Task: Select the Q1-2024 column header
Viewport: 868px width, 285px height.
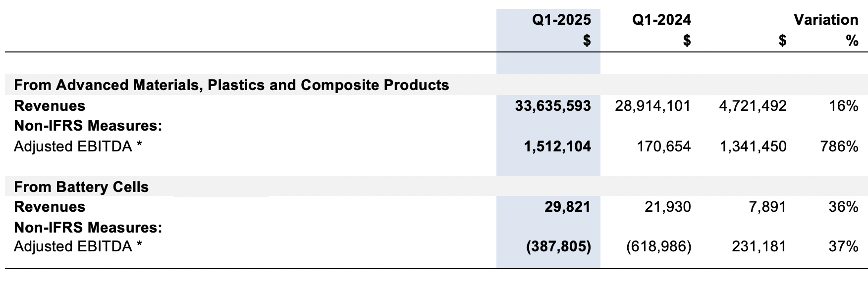Action: [x=661, y=20]
